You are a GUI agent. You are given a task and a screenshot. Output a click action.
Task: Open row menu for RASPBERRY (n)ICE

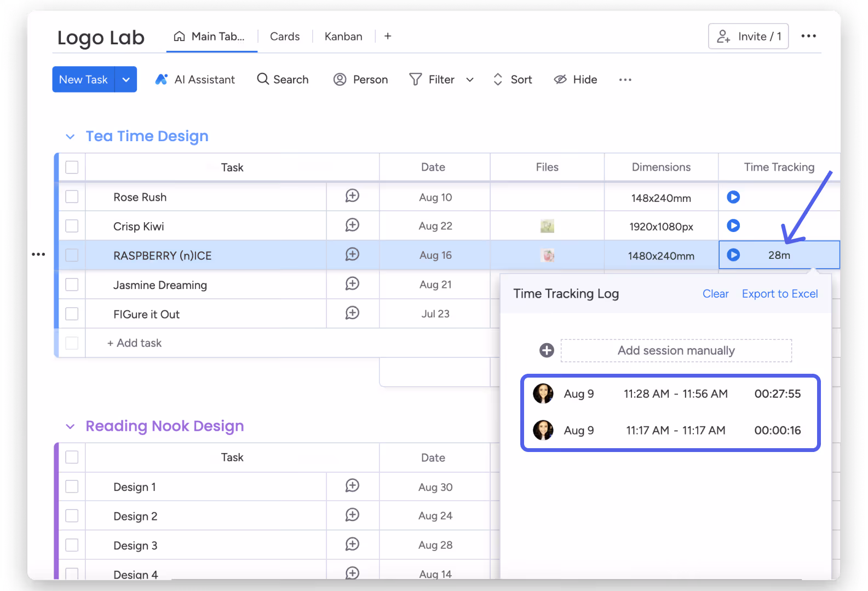pyautogui.click(x=38, y=254)
